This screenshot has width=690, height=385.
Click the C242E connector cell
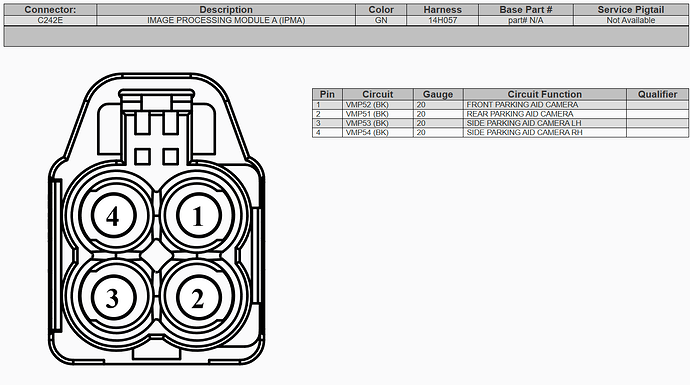[50, 20]
